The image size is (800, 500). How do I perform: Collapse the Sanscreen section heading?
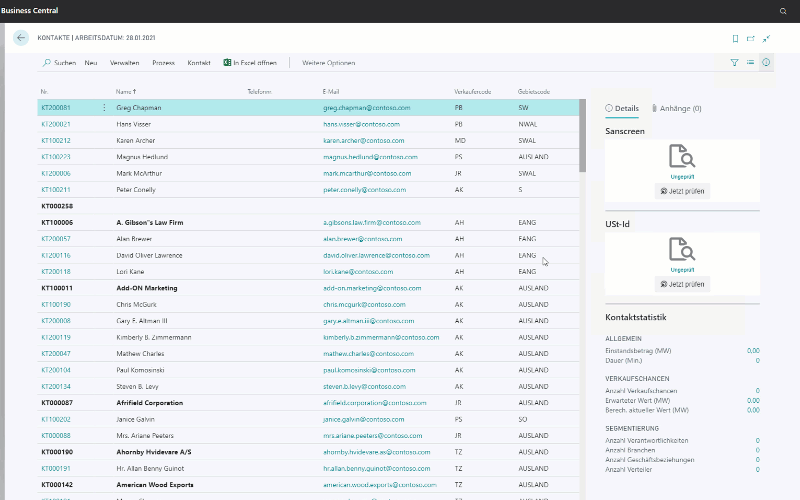624,131
